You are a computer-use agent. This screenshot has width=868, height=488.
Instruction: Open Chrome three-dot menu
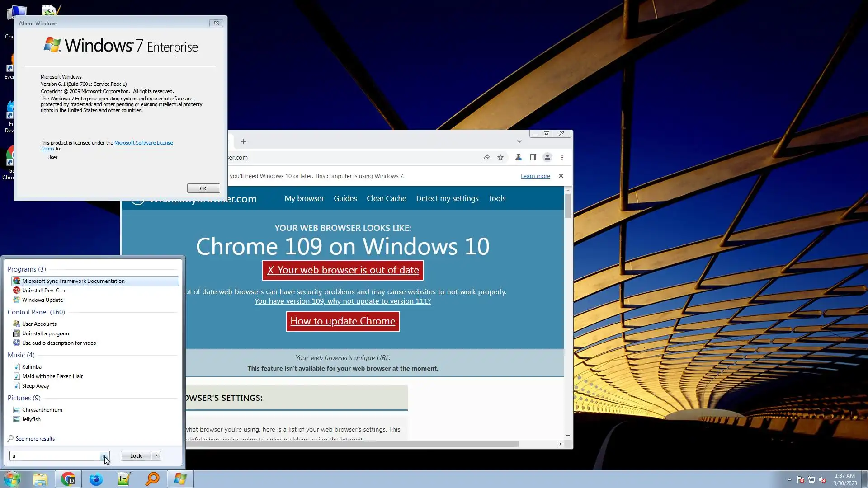(562, 158)
